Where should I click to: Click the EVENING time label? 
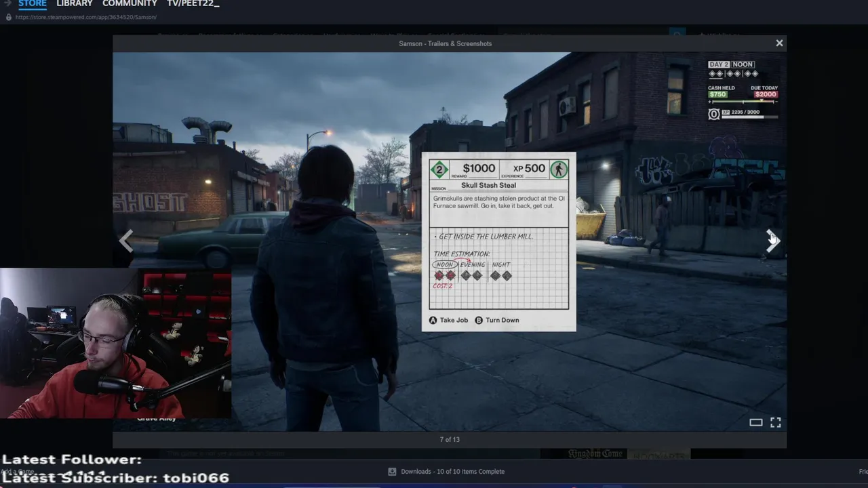[473, 265]
